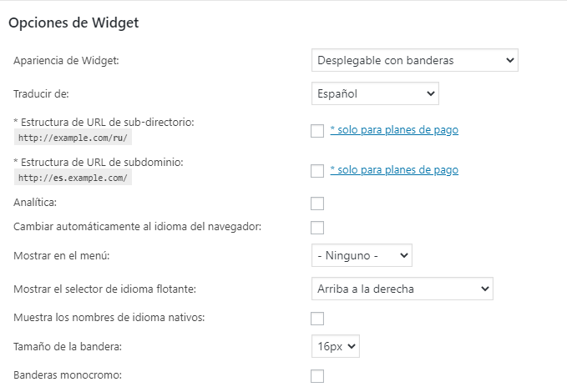This screenshot has height=392, width=567.
Task: Enable the sub-directorio URL structure checkbox
Action: 316,131
